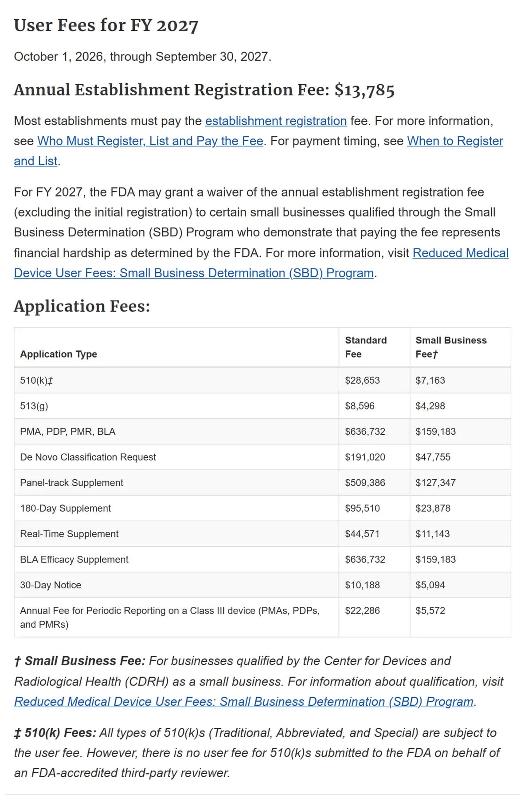532x795 pixels.
Task: Open the "When to Register and List" link
Action: coord(455,141)
